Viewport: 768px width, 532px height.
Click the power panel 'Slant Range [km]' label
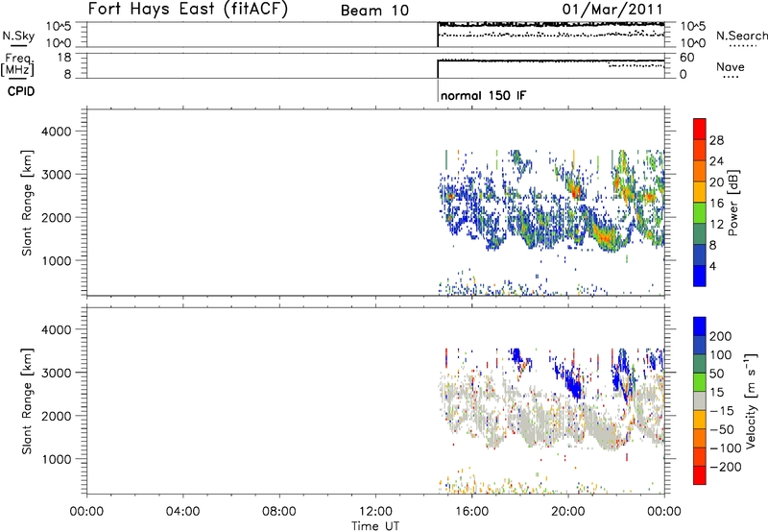click(27, 203)
